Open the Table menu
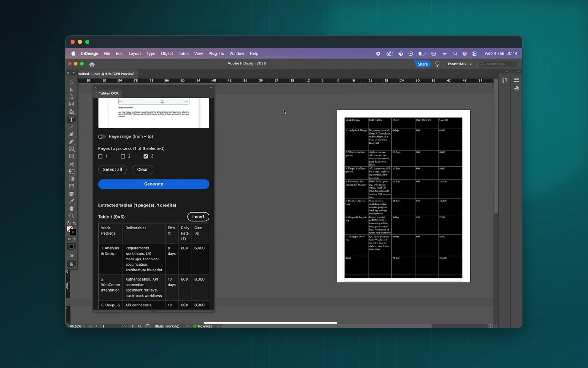The image size is (588, 368). tap(183, 53)
